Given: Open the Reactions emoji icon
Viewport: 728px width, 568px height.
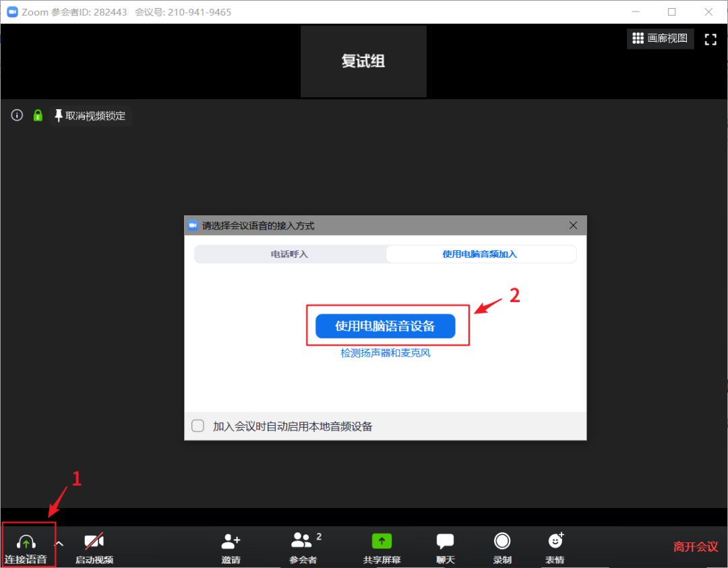Looking at the screenshot, I should coord(555,541).
